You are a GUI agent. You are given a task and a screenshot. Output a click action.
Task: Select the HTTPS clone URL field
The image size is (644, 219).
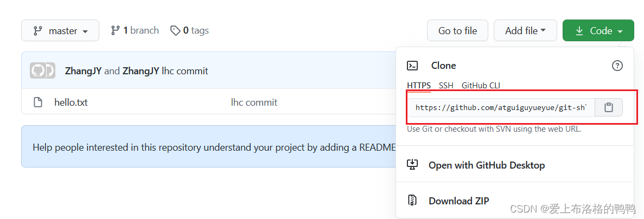[x=501, y=107]
